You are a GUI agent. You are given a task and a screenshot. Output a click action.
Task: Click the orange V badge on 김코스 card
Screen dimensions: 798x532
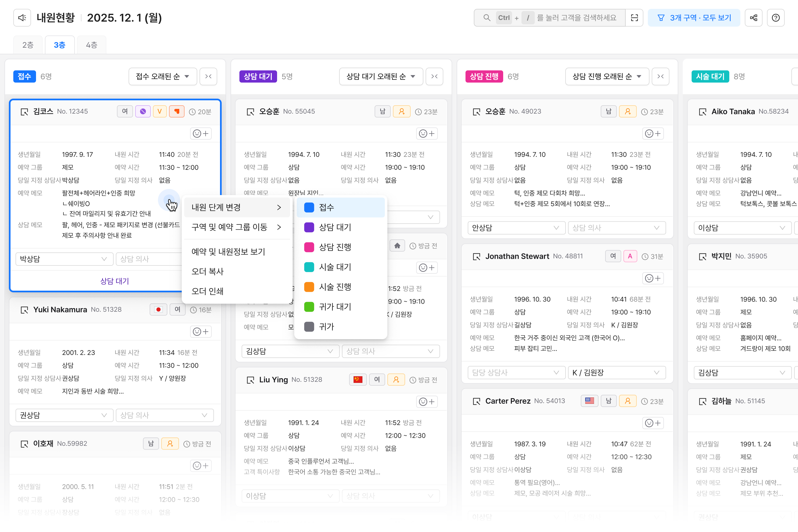[x=160, y=111]
